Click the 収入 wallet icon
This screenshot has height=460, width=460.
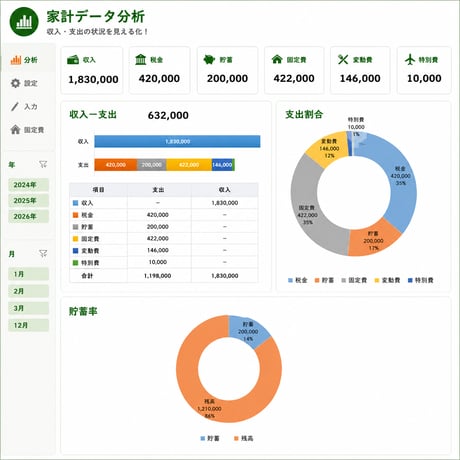point(73,60)
